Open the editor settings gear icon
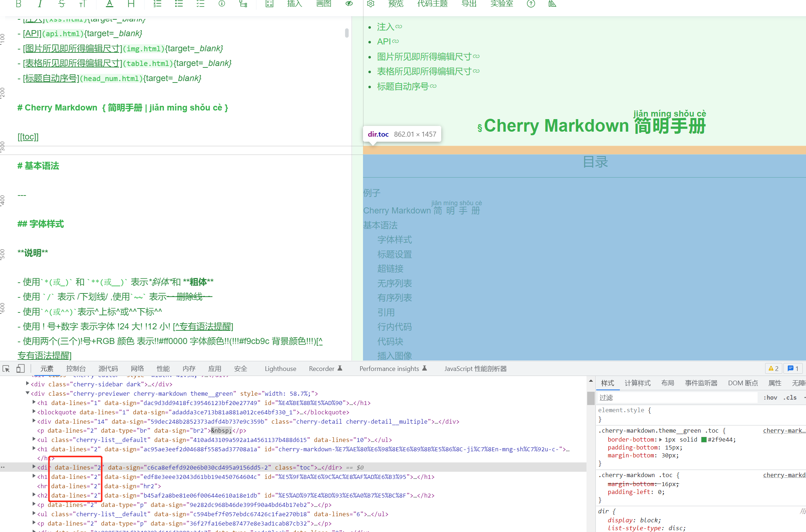Image resolution: width=806 pixels, height=532 pixels. [370, 4]
